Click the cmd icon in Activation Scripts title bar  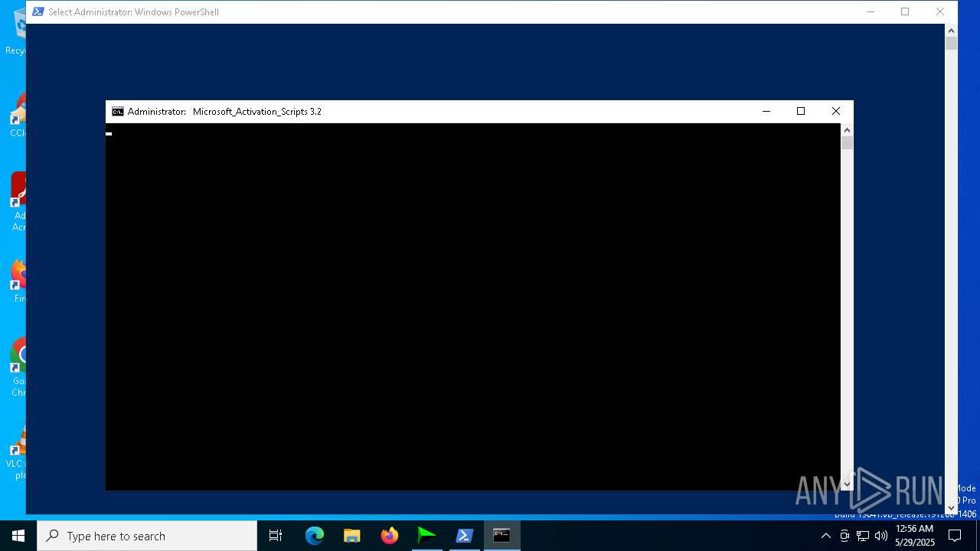point(117,111)
